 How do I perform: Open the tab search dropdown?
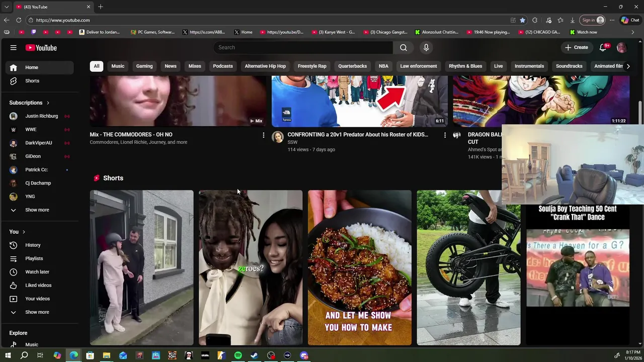(x=7, y=7)
